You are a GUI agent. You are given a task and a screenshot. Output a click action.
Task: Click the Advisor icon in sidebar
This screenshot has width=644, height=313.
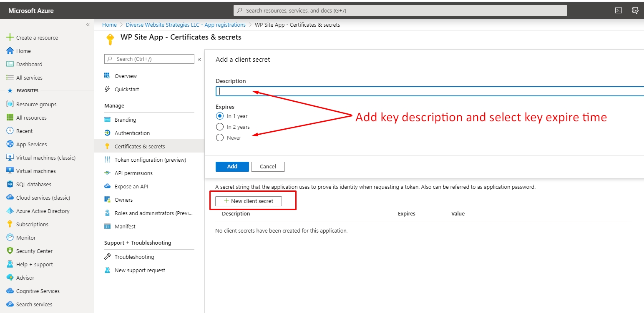(x=10, y=278)
